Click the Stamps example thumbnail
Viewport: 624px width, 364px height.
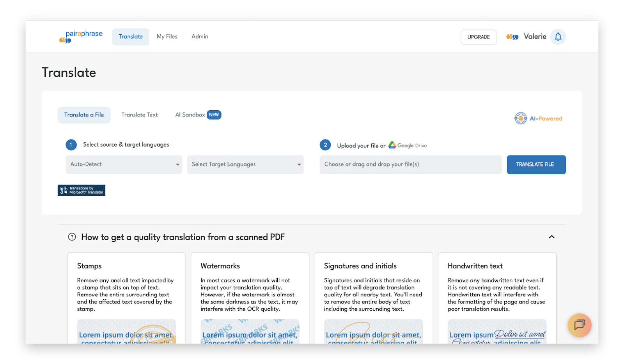tap(126, 332)
